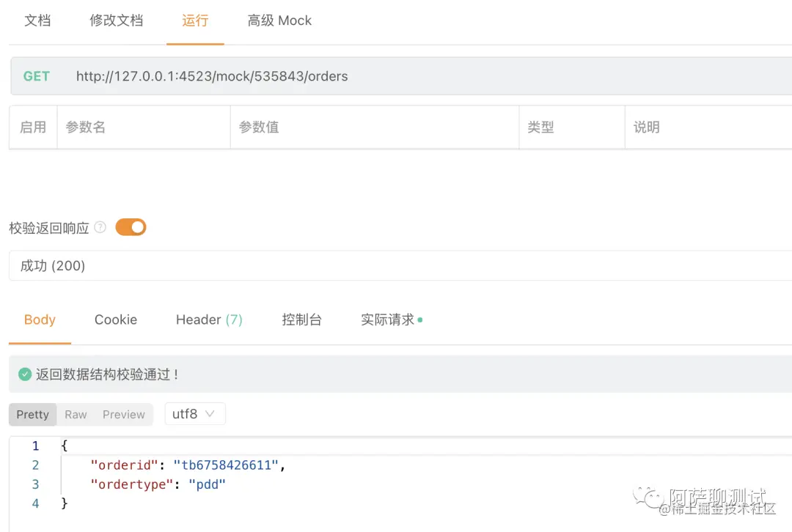Open the 成功 (200) response selector
The height and width of the screenshot is (532, 792).
[x=400, y=265]
